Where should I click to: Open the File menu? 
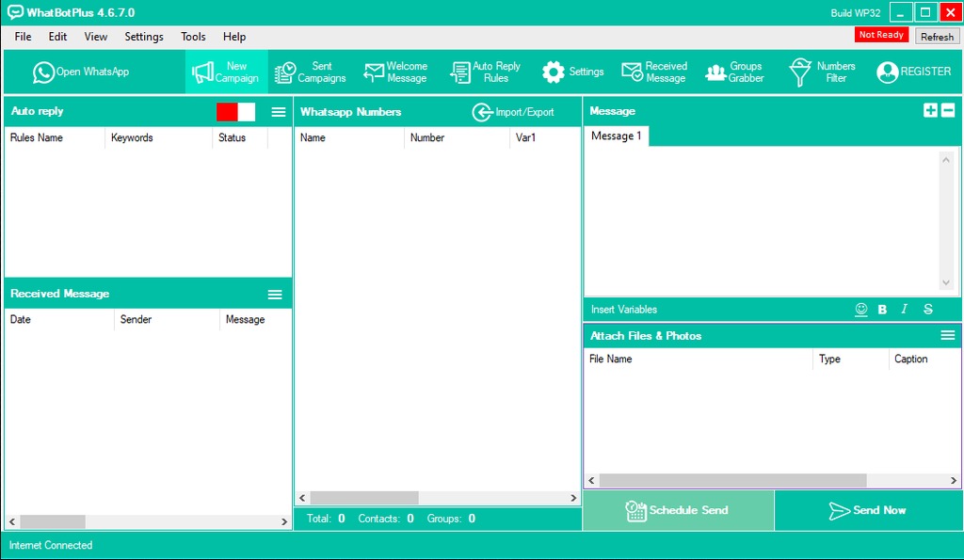coord(23,37)
